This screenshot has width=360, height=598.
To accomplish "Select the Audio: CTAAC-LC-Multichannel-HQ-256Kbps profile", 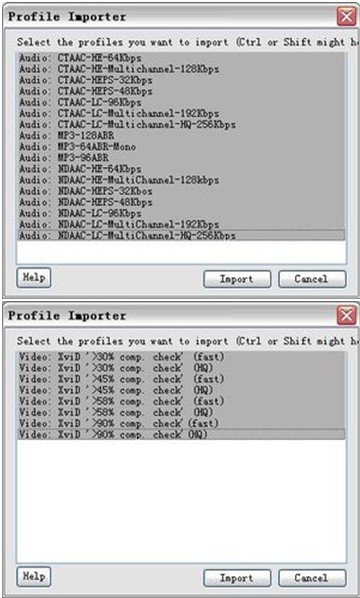I will point(180,125).
